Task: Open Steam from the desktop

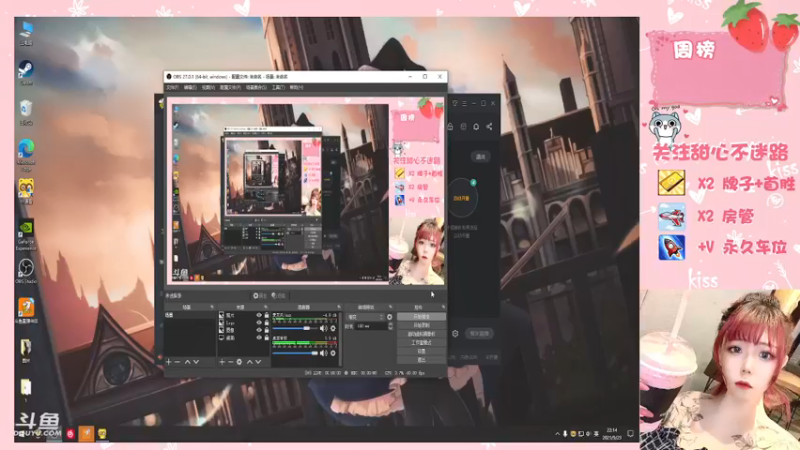Action: (x=26, y=72)
